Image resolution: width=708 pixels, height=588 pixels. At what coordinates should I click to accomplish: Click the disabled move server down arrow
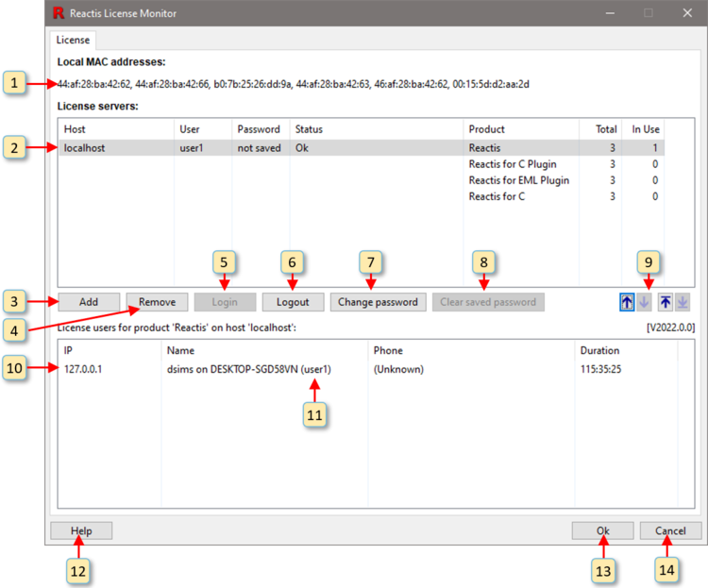pyautogui.click(x=645, y=302)
